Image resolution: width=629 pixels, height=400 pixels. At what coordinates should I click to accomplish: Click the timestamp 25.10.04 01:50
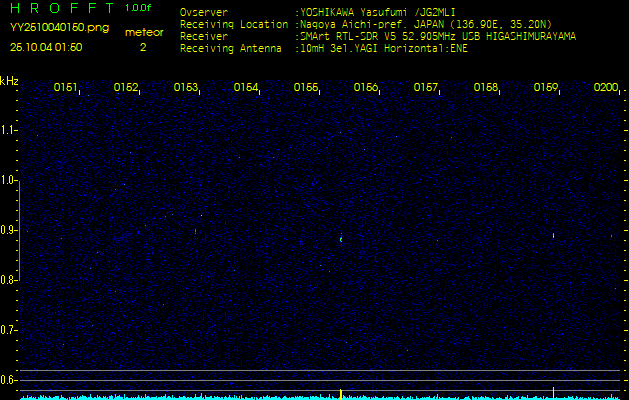[46, 47]
